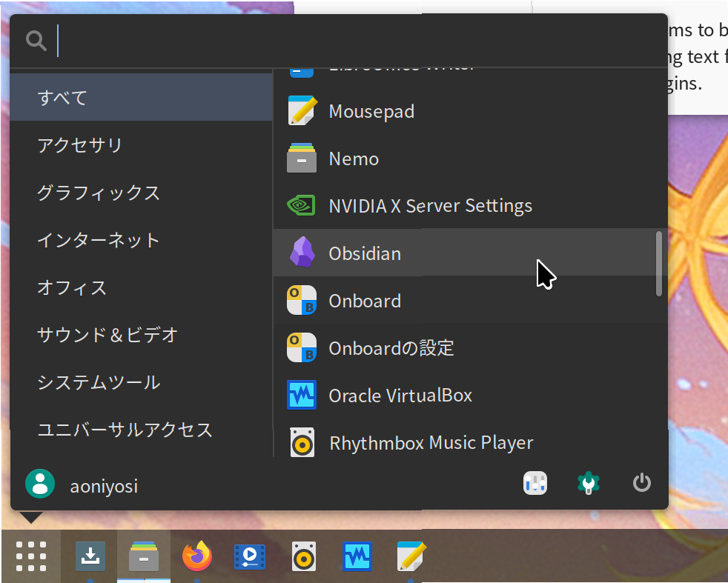
Task: Click the aoniyosi username label
Action: (104, 486)
